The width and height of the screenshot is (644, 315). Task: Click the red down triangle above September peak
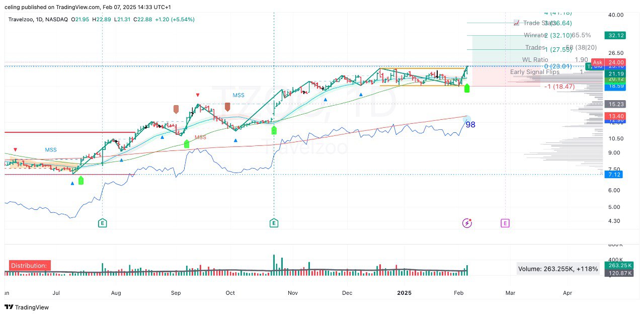click(x=198, y=95)
